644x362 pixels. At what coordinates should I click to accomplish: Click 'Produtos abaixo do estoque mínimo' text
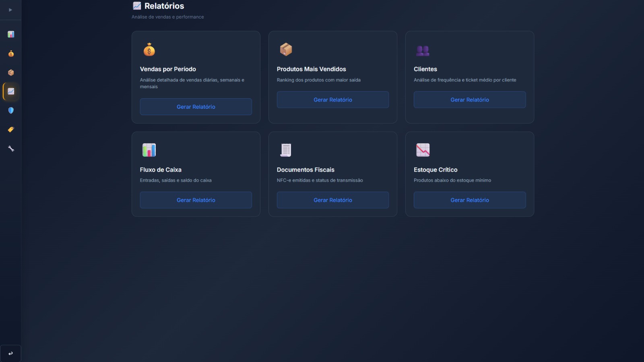pos(452,180)
